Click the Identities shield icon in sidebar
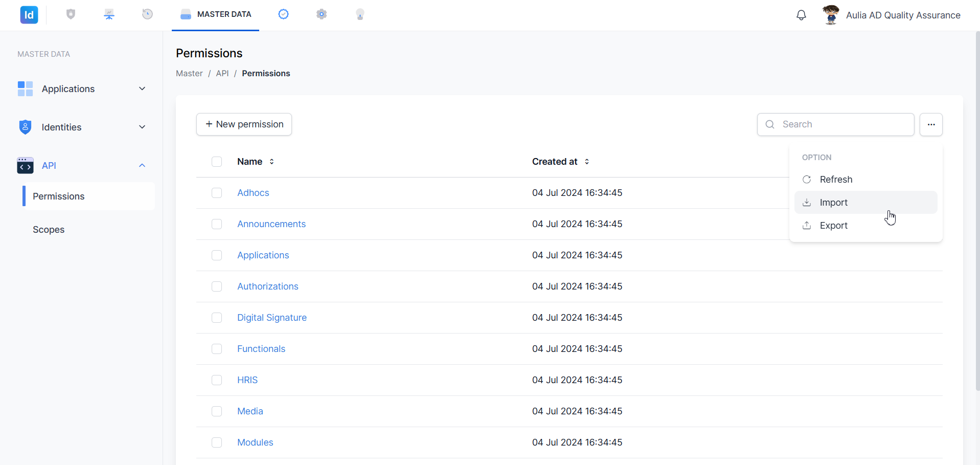This screenshot has height=465, width=980. (x=25, y=127)
